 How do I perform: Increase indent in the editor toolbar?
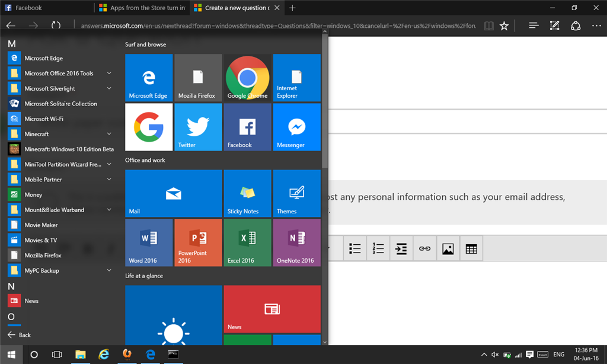[401, 248]
